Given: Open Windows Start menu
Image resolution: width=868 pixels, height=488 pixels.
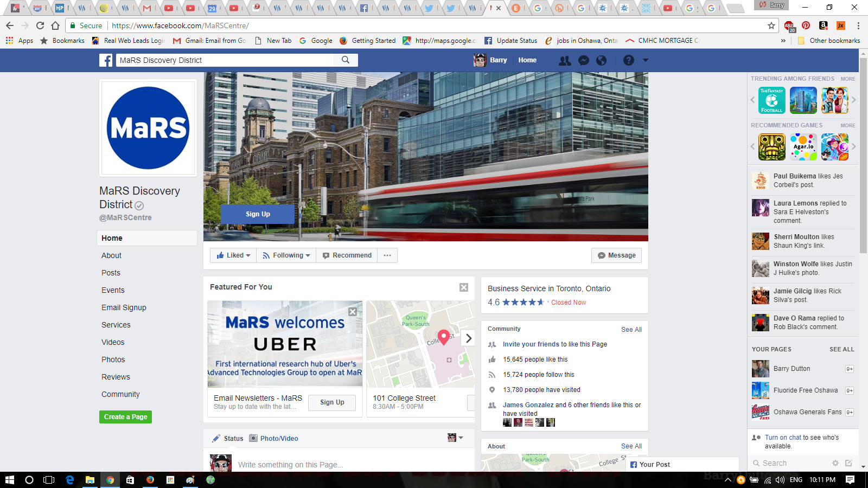Looking at the screenshot, I should [x=9, y=480].
